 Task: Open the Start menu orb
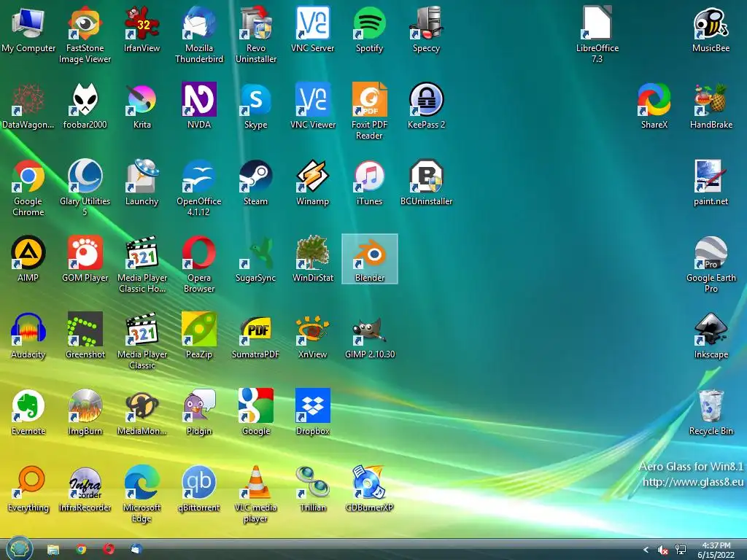tap(19, 548)
